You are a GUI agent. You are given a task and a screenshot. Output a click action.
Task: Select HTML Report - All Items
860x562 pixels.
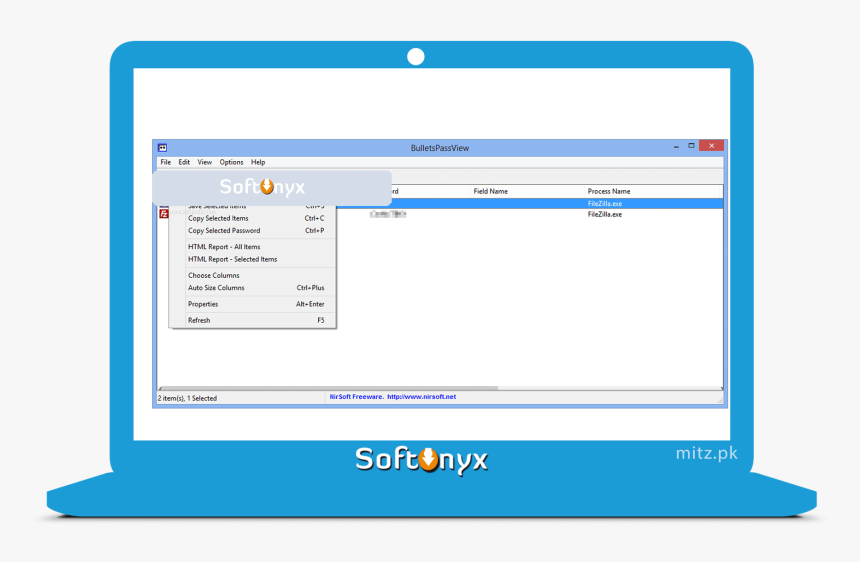(x=253, y=247)
